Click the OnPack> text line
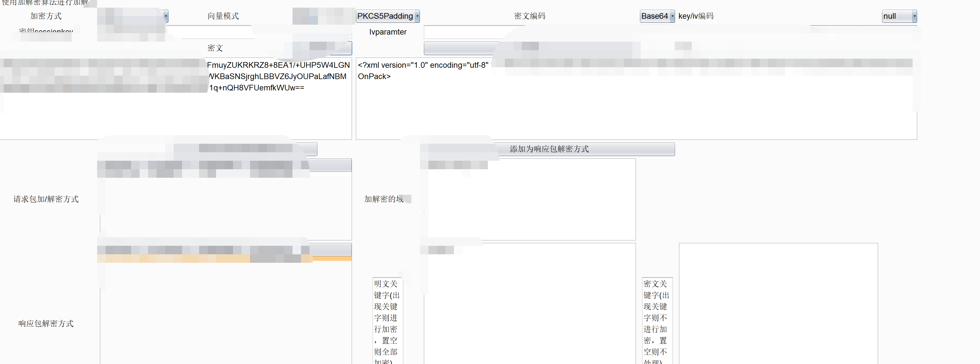Image resolution: width=980 pixels, height=364 pixels. tap(374, 76)
